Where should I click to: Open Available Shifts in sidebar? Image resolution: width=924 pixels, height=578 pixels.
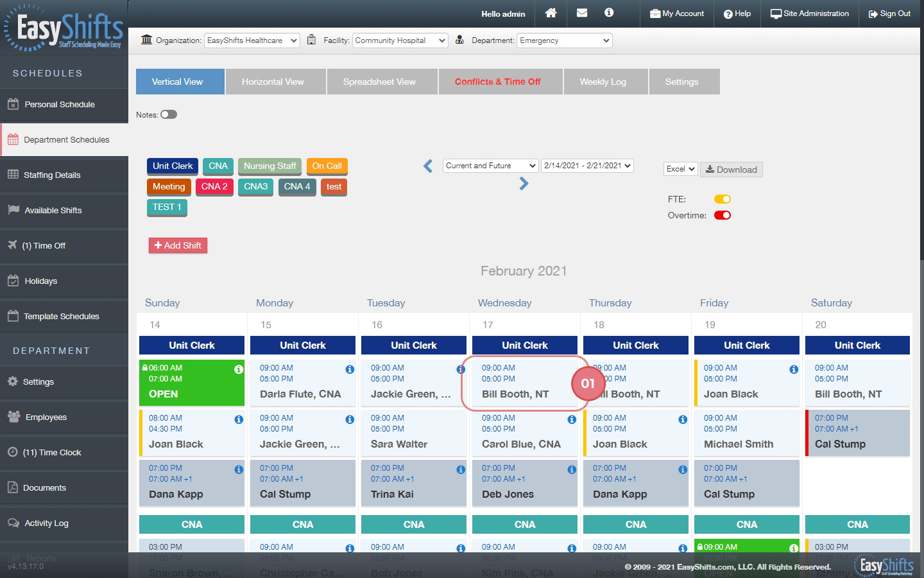(64, 210)
